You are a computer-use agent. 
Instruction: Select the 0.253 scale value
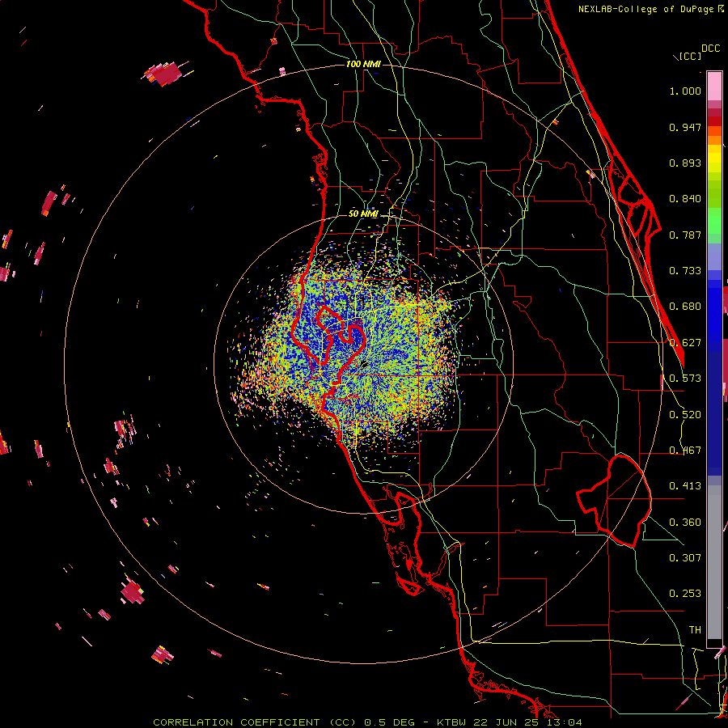(685, 594)
